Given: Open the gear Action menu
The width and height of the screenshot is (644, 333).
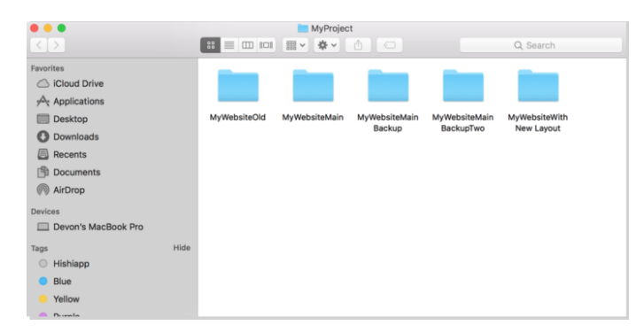Looking at the screenshot, I should (x=327, y=45).
